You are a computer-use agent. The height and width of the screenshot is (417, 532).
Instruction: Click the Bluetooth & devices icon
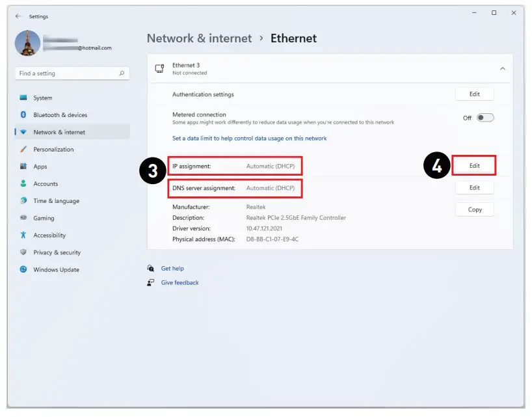coord(23,115)
